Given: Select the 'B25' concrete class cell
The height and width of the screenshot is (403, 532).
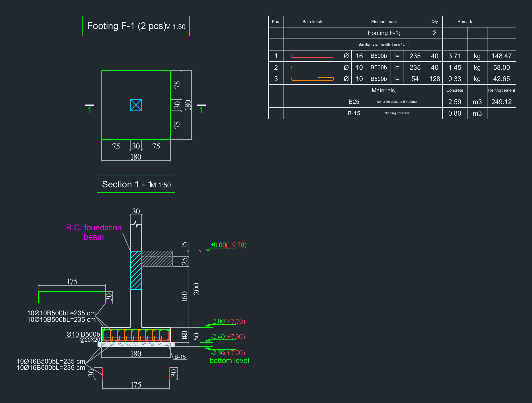Looking at the screenshot, I should click(354, 102).
